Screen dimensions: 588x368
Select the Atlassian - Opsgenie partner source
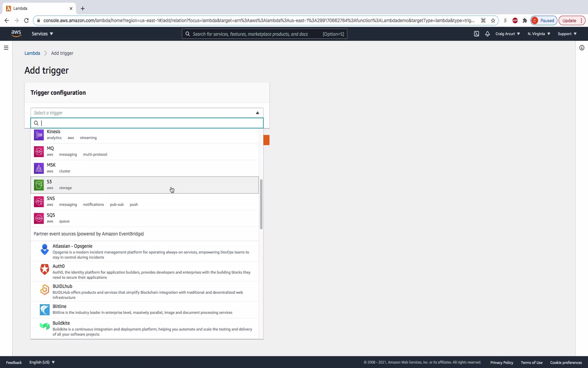point(145,251)
